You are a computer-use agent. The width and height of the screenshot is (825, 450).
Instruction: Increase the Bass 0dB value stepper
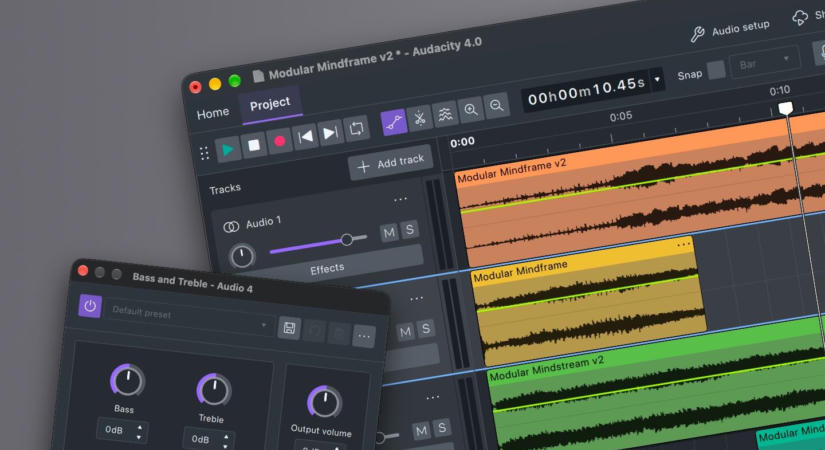[139, 426]
